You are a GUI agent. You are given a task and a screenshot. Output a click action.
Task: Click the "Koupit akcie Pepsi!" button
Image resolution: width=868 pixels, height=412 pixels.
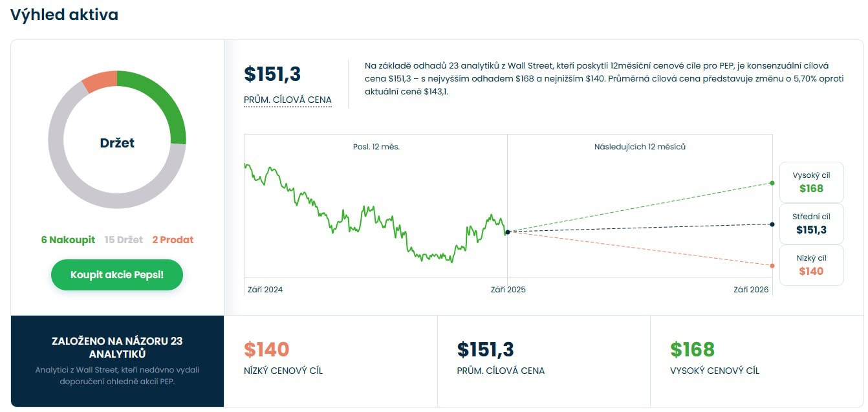coord(117,275)
